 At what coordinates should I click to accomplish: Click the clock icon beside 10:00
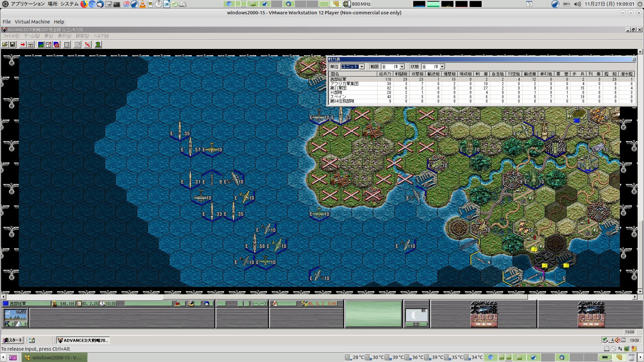pyautogui.click(x=103, y=304)
